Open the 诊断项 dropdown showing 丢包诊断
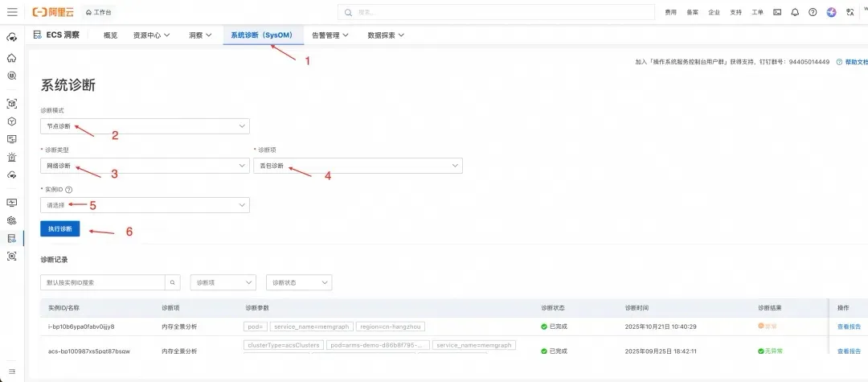 358,166
